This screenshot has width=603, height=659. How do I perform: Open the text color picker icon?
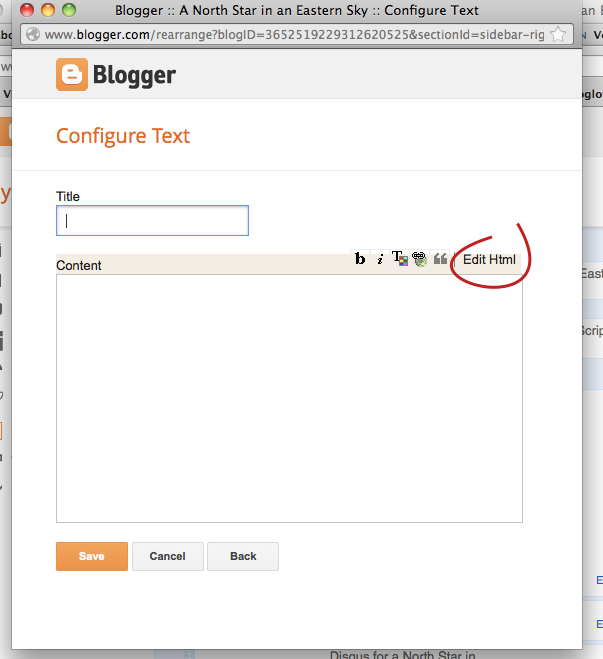coord(400,259)
